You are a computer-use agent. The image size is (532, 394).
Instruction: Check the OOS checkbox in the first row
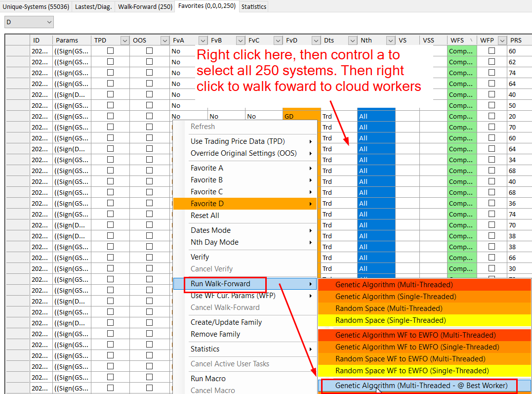(x=149, y=51)
